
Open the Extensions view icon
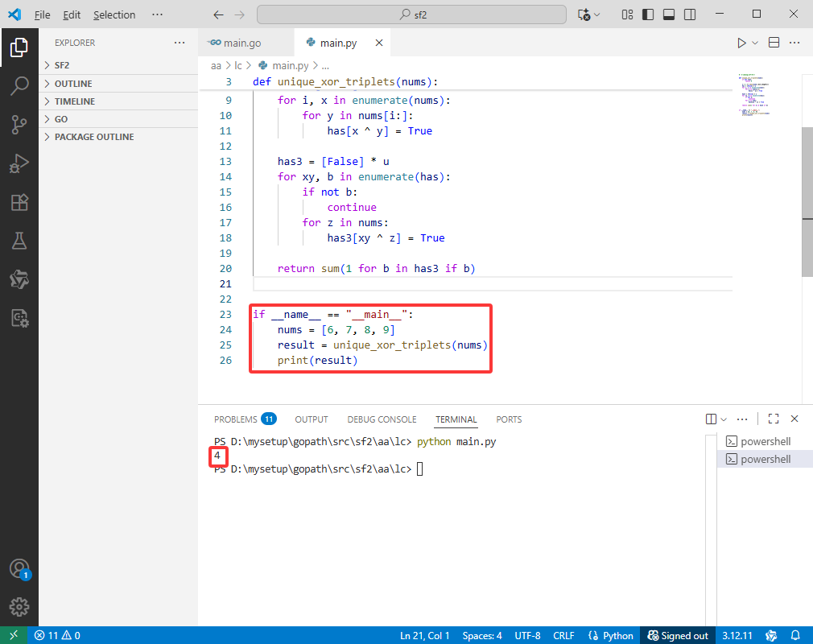pos(19,202)
